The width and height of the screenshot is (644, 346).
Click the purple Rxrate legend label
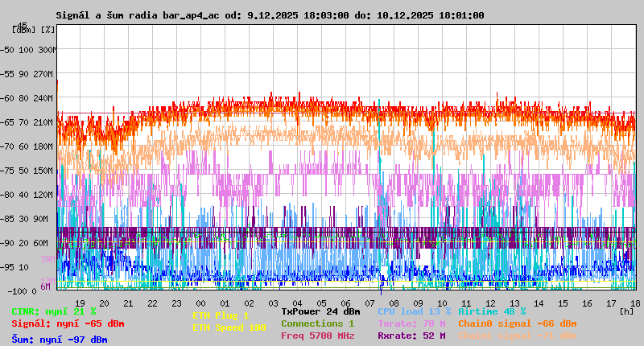point(411,336)
